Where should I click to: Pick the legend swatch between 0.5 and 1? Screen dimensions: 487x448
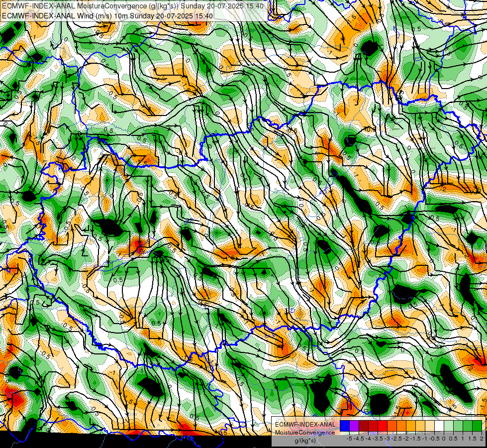(x=458, y=426)
